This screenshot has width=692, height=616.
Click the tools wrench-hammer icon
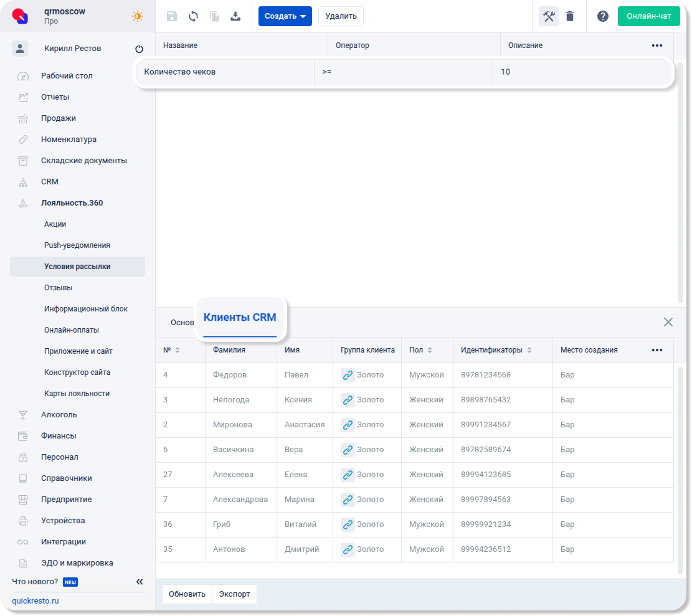pyautogui.click(x=549, y=16)
